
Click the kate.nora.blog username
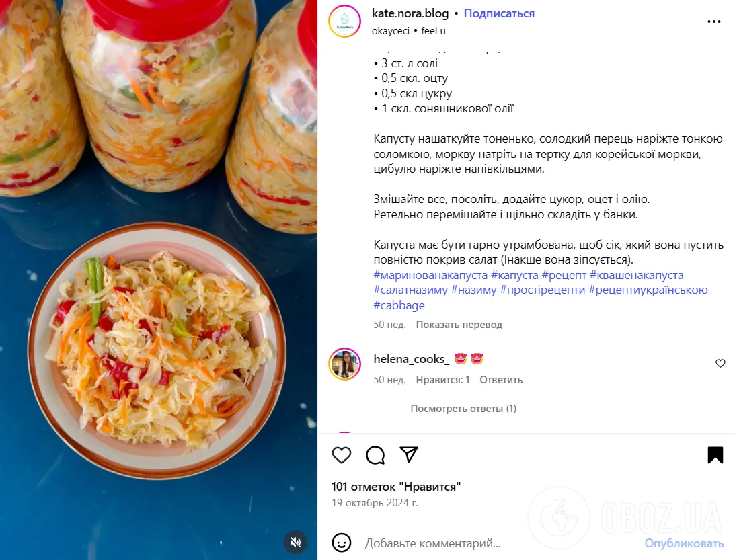pyautogui.click(x=410, y=13)
